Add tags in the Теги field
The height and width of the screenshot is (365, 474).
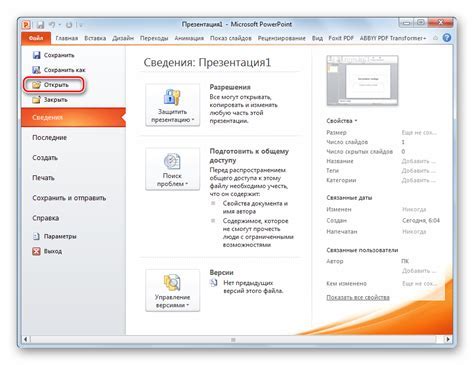point(419,171)
